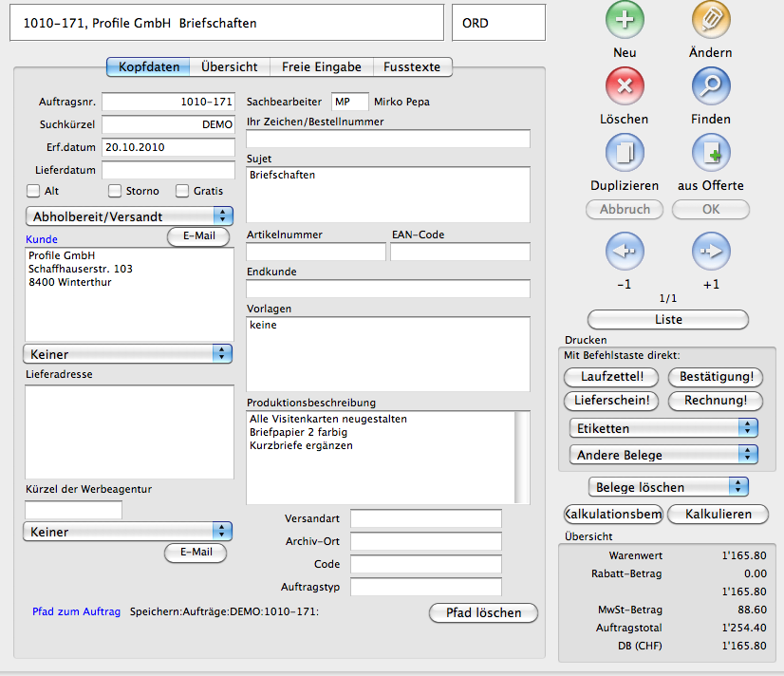
Task: Enable the Alt checkbox
Action: point(33,191)
